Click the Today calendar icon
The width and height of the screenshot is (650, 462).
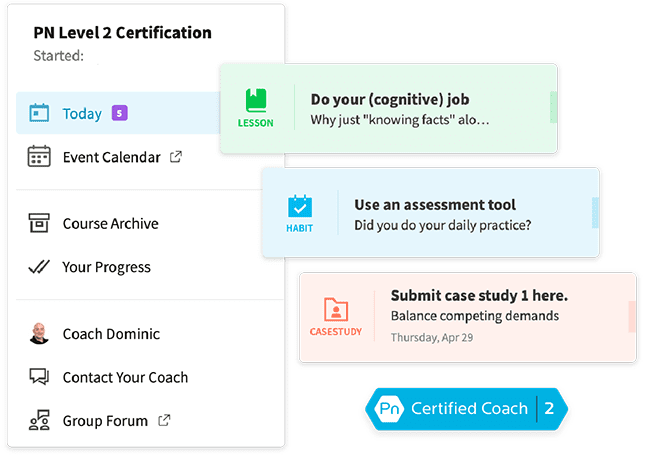coord(40,113)
